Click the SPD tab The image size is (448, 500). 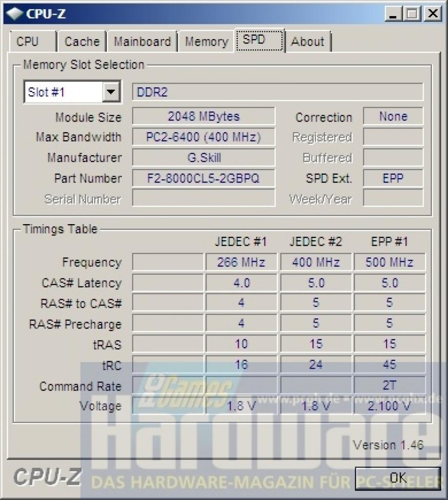point(259,40)
